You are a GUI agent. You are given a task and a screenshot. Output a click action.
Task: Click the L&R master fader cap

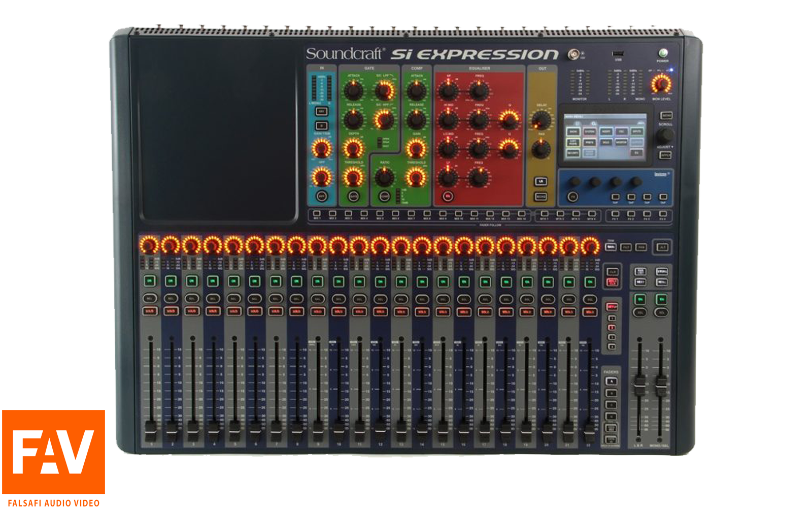(x=639, y=386)
